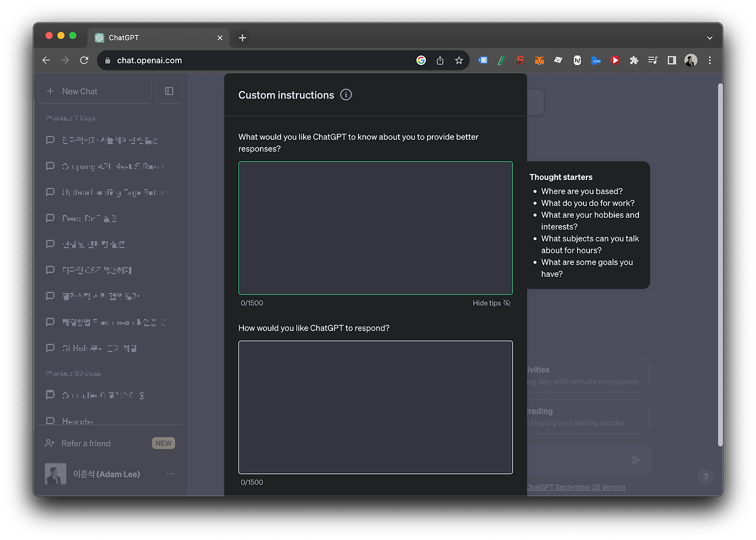Viewport: 756px width, 540px height.
Task: Select the ChatGPT browser tab
Action: [158, 38]
